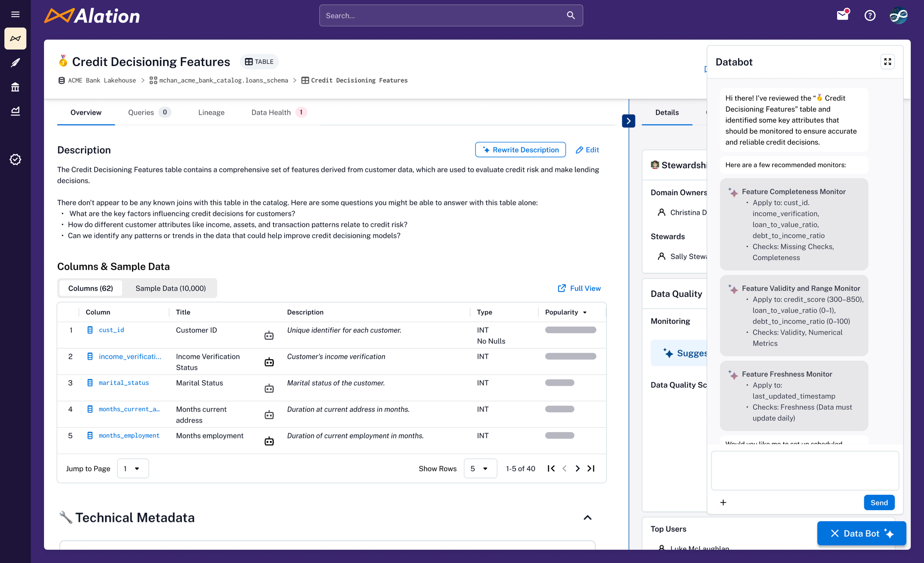Screen dimensions: 924x563
Task: Click the mail notifications icon
Action: (842, 15)
